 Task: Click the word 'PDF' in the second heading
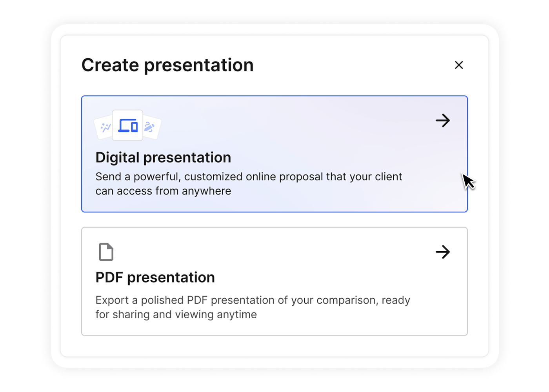pyautogui.click(x=109, y=278)
